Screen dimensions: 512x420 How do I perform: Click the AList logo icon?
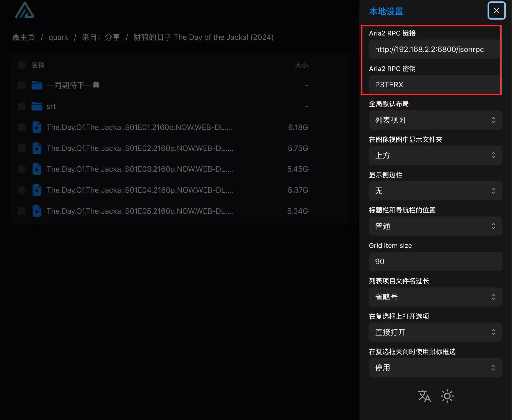tap(24, 10)
